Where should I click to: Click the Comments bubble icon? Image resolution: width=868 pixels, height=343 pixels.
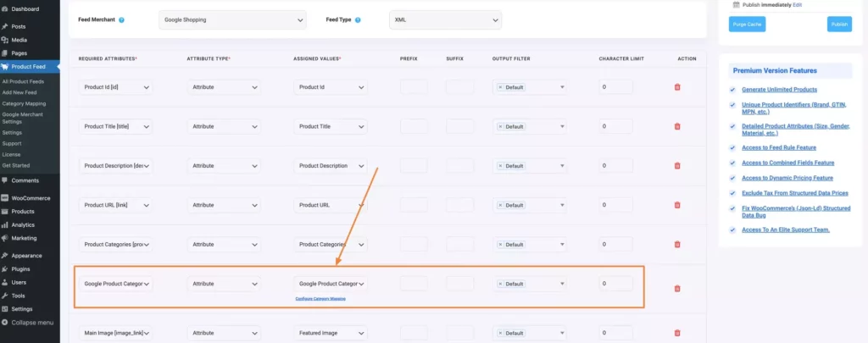[5, 180]
